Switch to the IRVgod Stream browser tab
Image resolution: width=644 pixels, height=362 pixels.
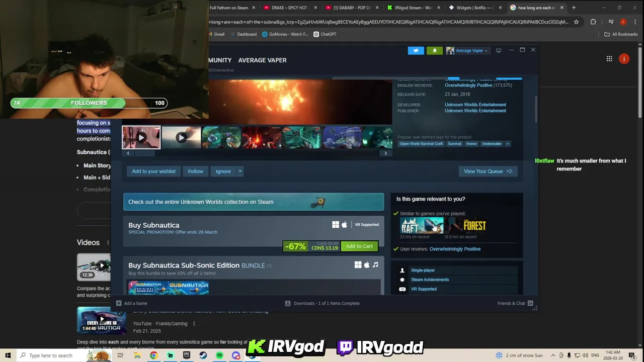[x=414, y=8]
